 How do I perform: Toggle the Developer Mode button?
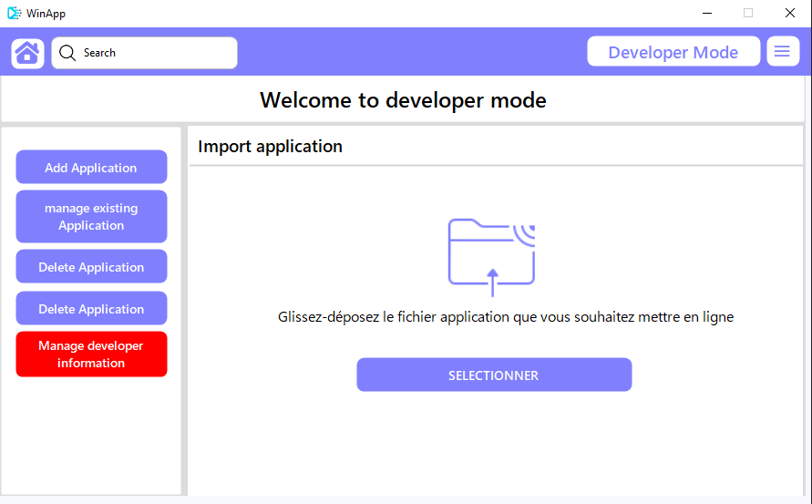(673, 51)
